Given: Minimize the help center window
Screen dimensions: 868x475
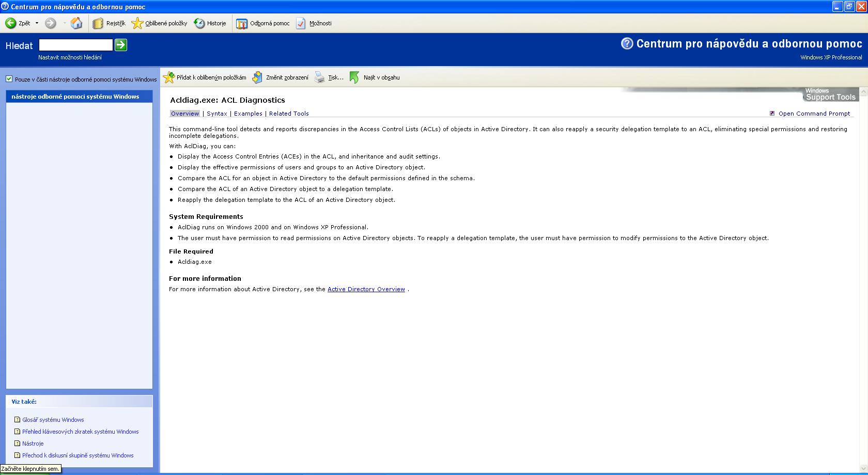Looking at the screenshot, I should point(838,7).
